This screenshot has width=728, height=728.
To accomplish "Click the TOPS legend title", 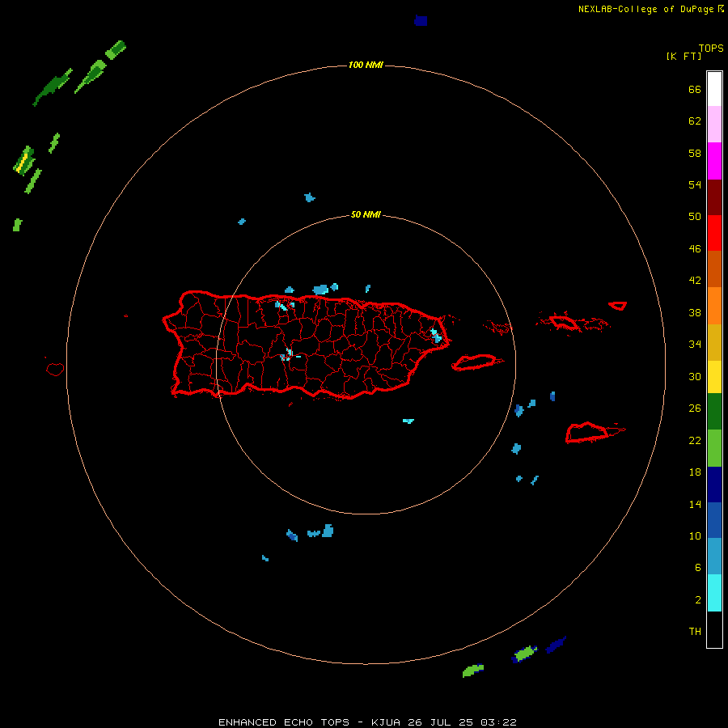I will 711,48.
